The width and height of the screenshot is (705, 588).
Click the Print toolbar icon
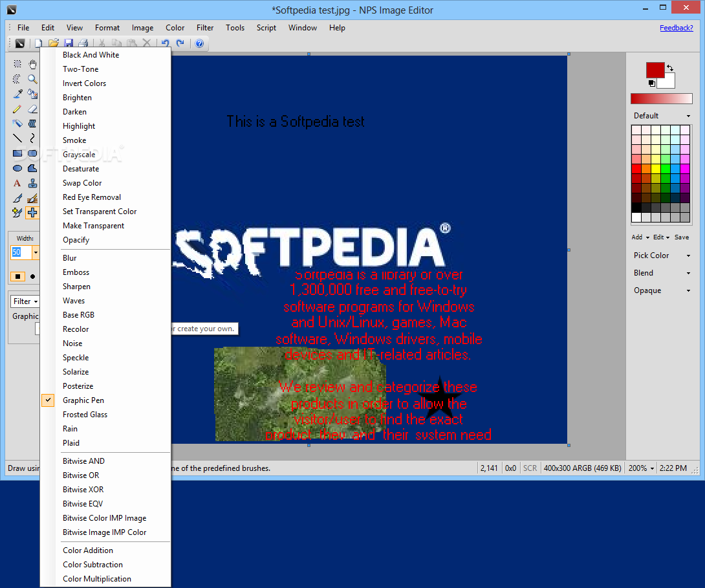coord(83,43)
